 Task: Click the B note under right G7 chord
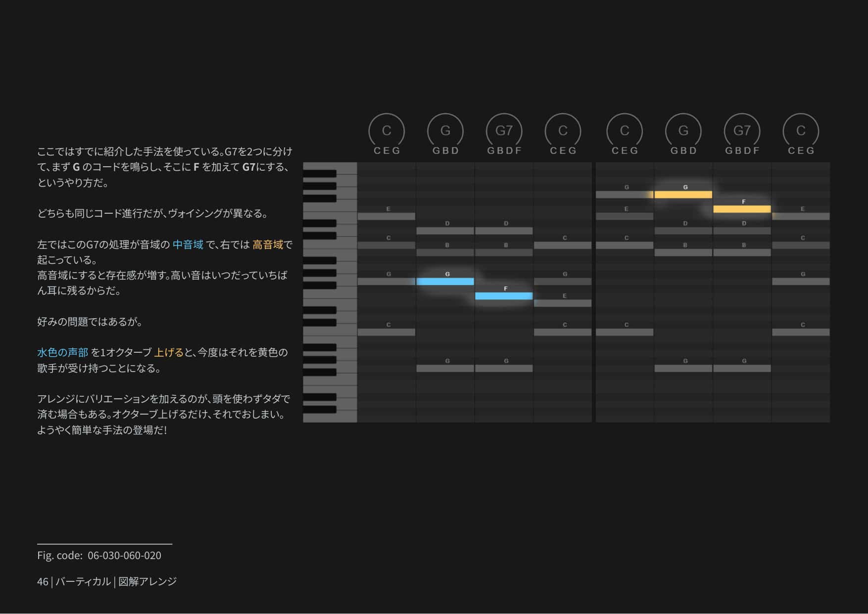coord(742,253)
